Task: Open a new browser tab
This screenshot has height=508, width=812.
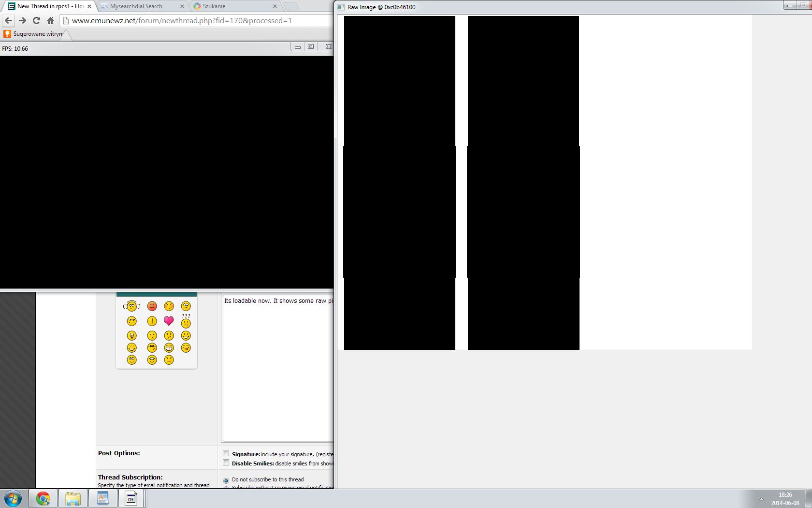Action: click(291, 6)
